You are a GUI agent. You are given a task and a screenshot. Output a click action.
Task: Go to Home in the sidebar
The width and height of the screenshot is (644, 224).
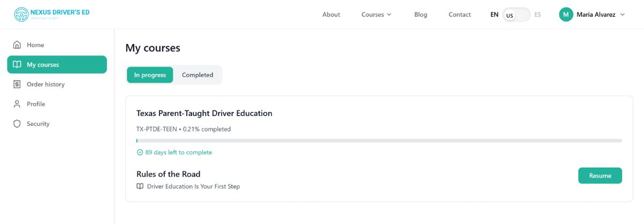[x=57, y=45]
